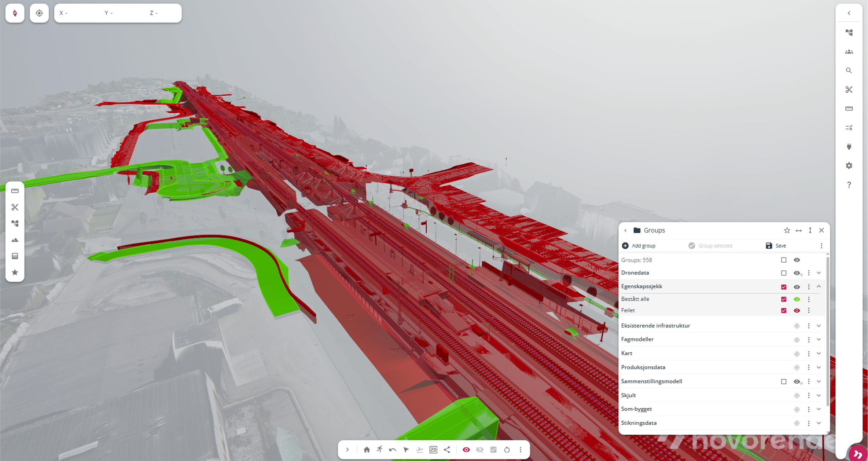Collapse the Egenskapssjekk group
868x461 pixels.
[x=819, y=286]
